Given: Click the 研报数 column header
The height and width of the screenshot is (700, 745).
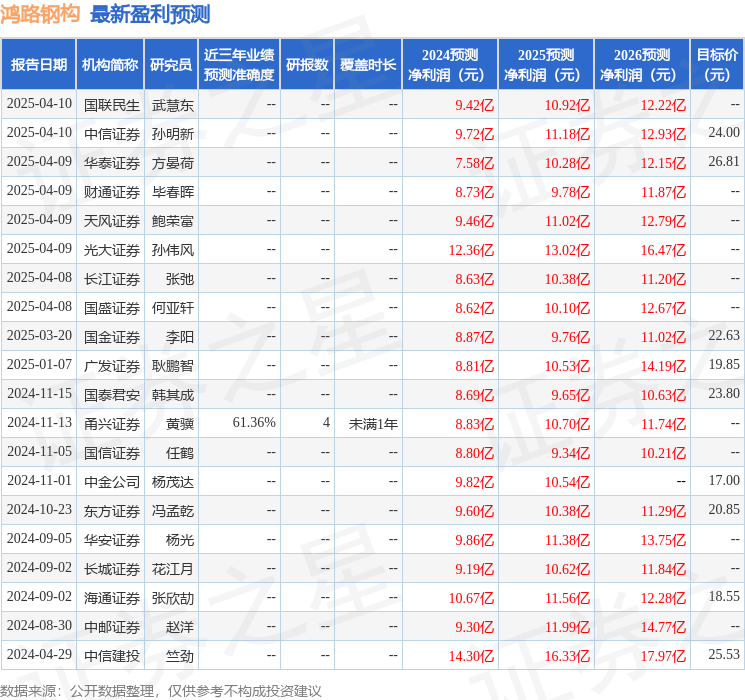Looking at the screenshot, I should tap(307, 65).
